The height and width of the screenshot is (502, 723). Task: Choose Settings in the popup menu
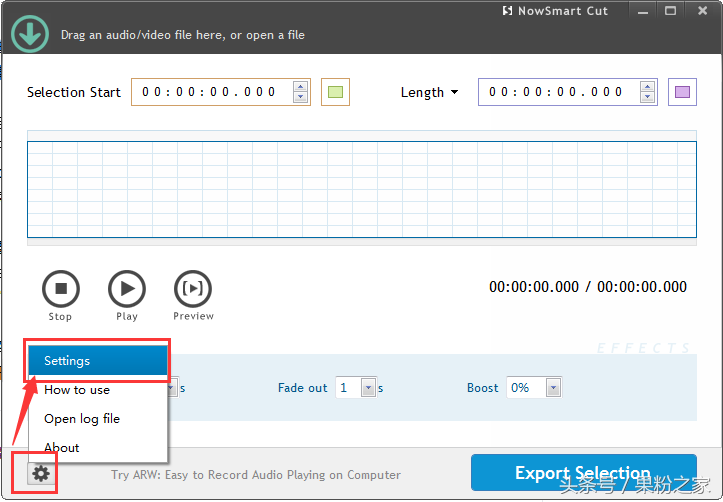pyautogui.click(x=98, y=360)
